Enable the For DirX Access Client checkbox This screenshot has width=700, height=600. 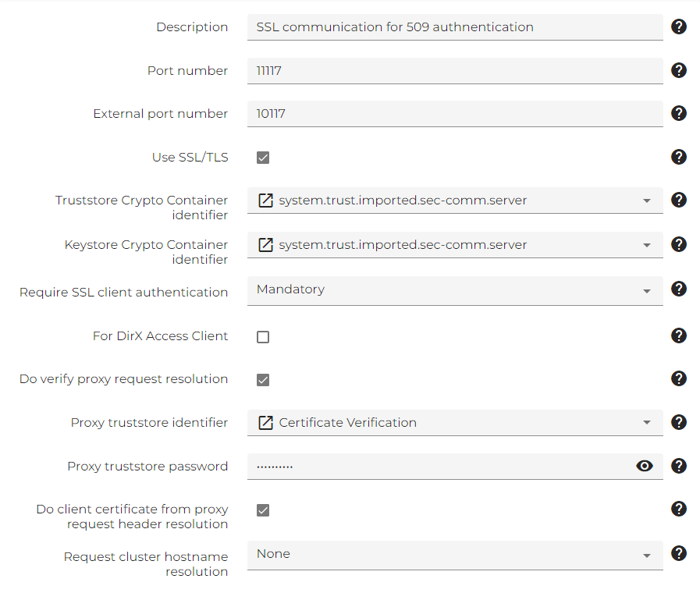click(x=263, y=337)
